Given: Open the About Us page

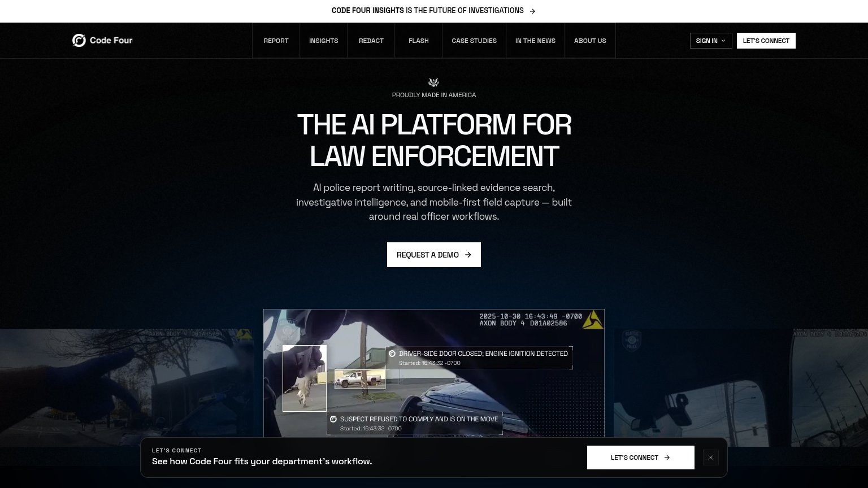Looking at the screenshot, I should pos(590,41).
